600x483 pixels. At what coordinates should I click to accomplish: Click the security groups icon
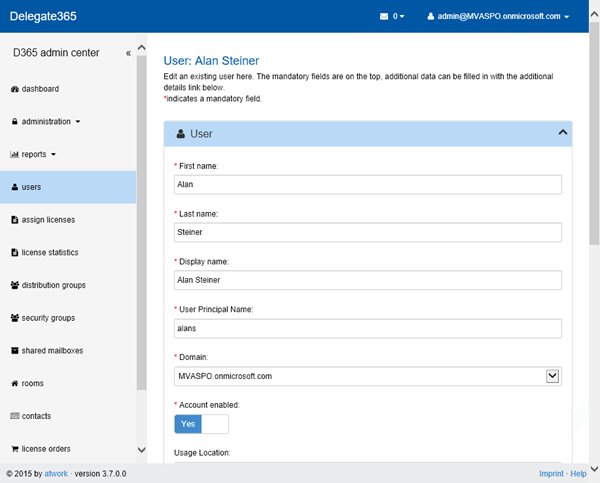coord(15,318)
